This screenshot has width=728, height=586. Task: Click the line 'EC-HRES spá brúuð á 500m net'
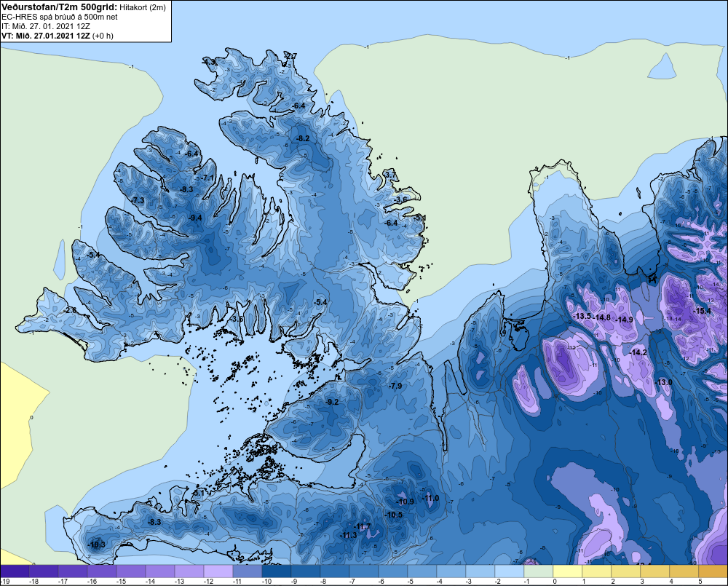(x=60, y=17)
